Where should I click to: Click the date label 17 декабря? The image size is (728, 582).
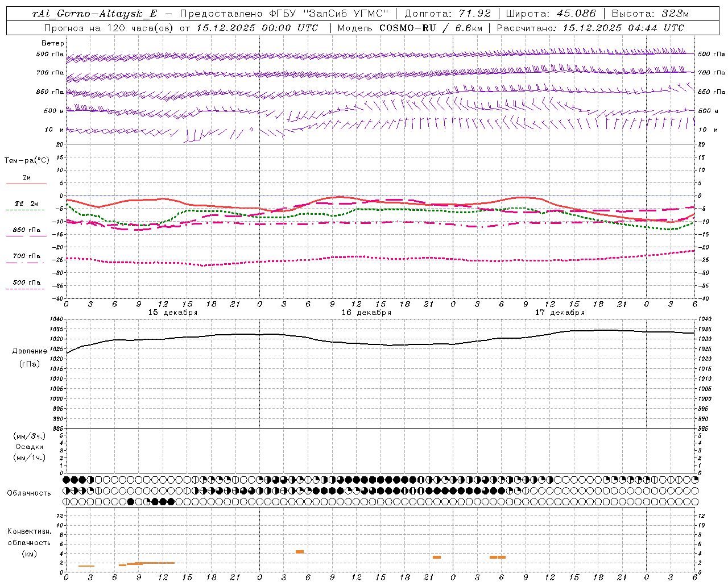click(x=560, y=313)
